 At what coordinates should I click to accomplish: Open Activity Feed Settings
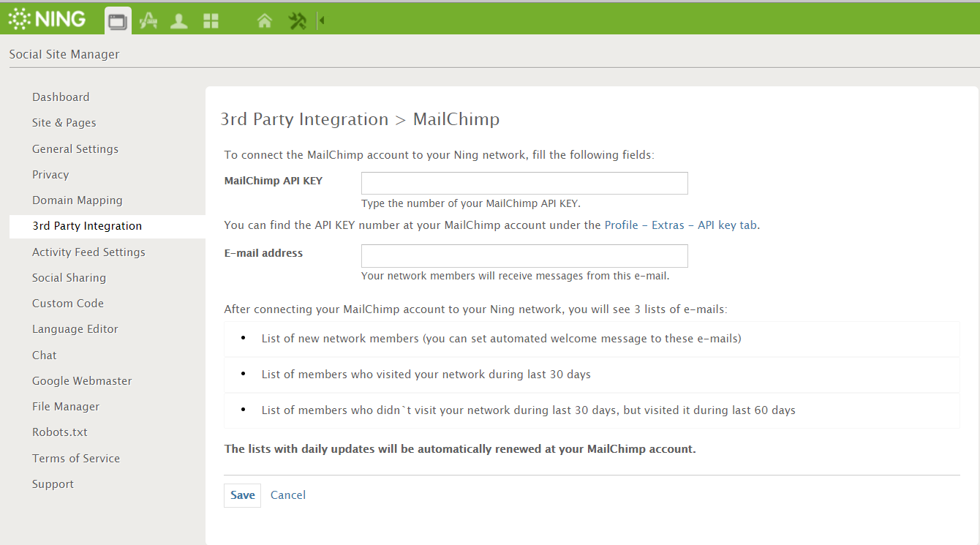pyautogui.click(x=88, y=252)
